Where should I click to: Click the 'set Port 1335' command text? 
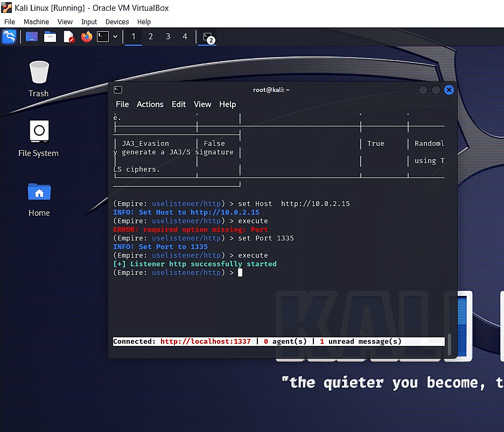click(x=266, y=238)
